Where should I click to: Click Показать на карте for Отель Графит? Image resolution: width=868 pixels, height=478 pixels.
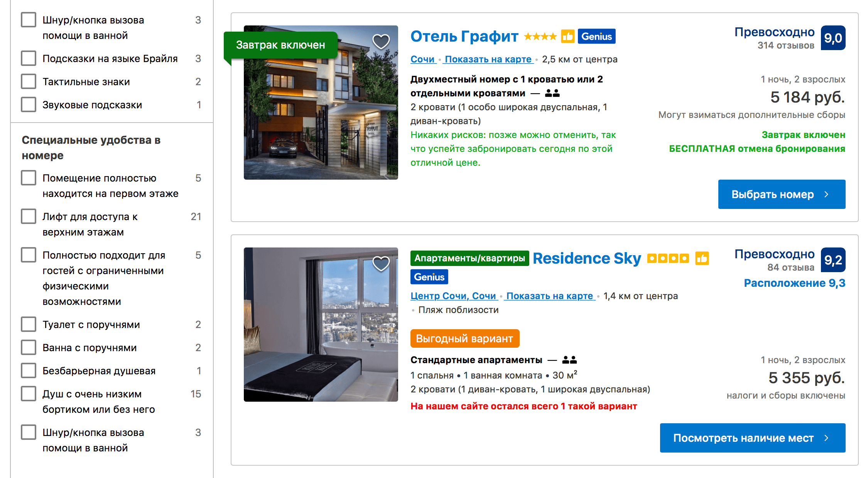[488, 59]
